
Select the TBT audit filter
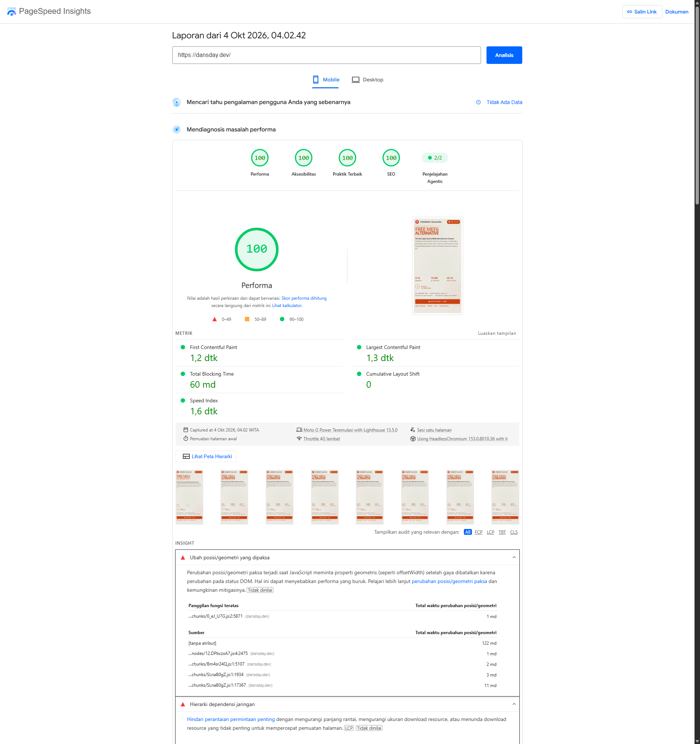point(502,532)
